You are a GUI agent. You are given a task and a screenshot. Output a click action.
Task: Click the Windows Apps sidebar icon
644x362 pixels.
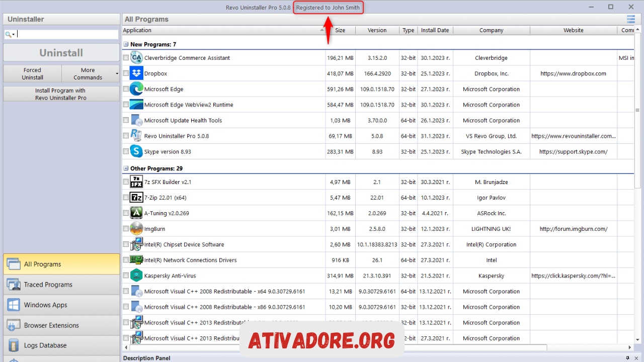click(x=14, y=305)
